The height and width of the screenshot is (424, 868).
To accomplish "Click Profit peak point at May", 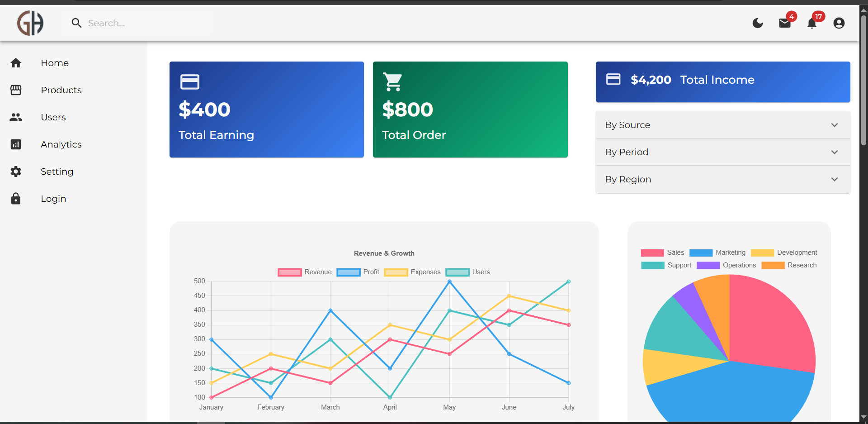I will (449, 281).
